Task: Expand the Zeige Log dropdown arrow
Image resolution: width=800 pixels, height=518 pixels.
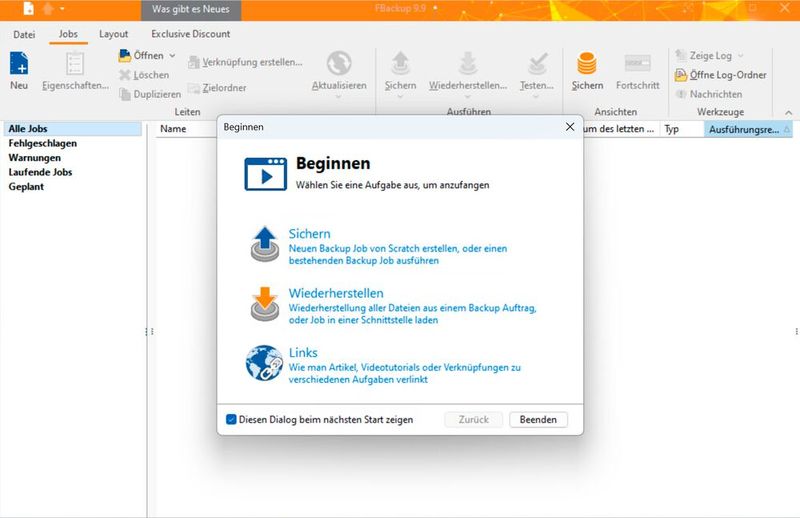Action: [741, 56]
